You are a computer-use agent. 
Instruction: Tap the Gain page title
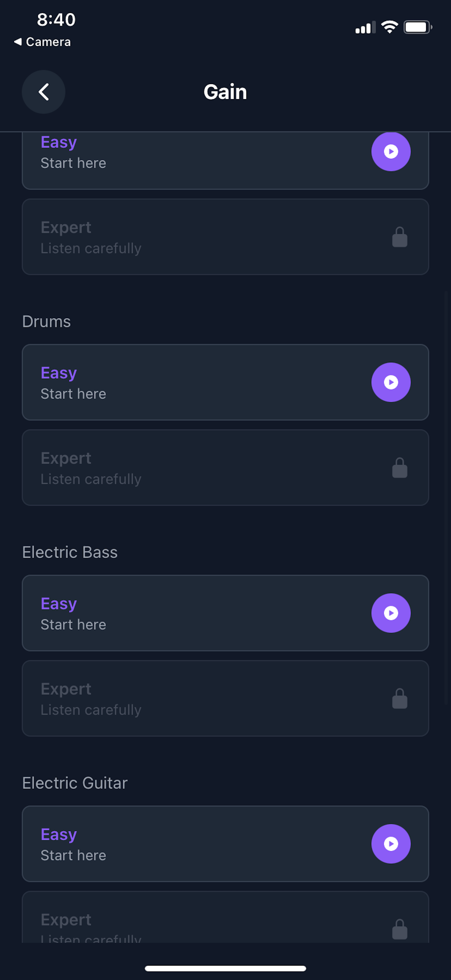(x=225, y=92)
